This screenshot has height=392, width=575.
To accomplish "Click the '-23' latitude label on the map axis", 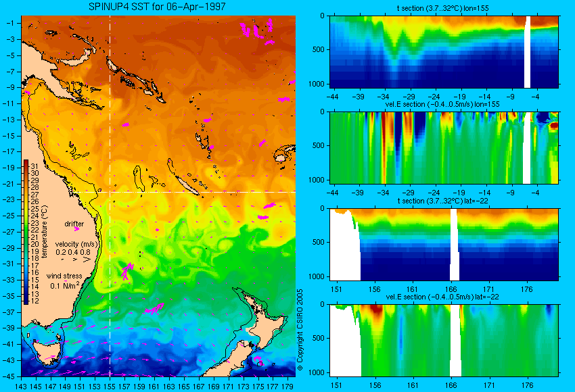I will coord(9,199).
